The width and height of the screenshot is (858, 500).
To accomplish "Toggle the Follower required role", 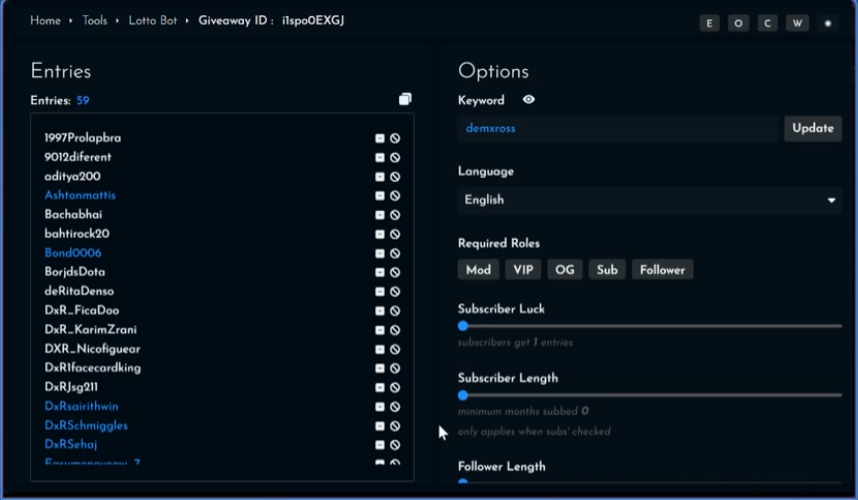I will 662,270.
